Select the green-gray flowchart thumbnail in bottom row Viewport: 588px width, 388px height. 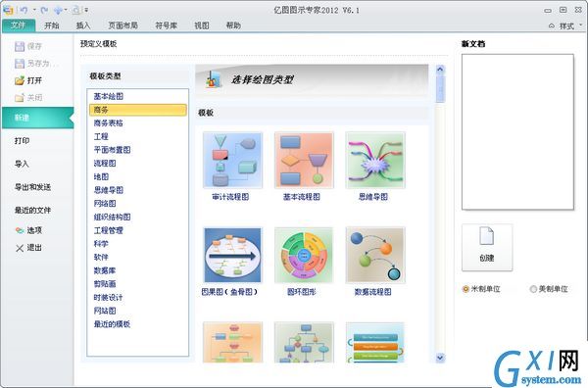click(x=304, y=342)
